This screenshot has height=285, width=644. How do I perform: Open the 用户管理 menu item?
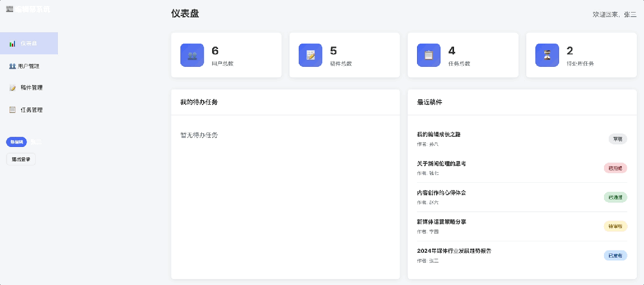(x=29, y=66)
